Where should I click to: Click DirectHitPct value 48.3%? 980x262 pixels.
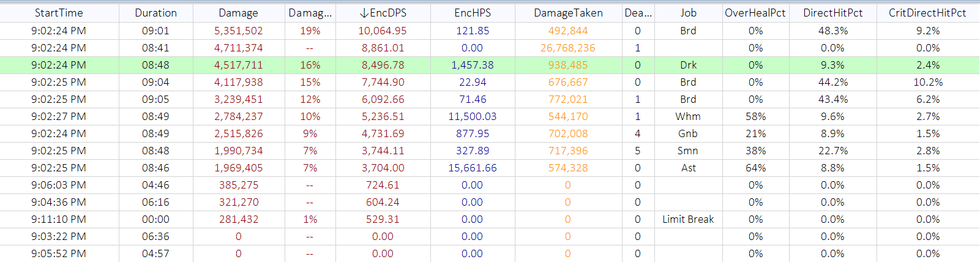point(833,31)
